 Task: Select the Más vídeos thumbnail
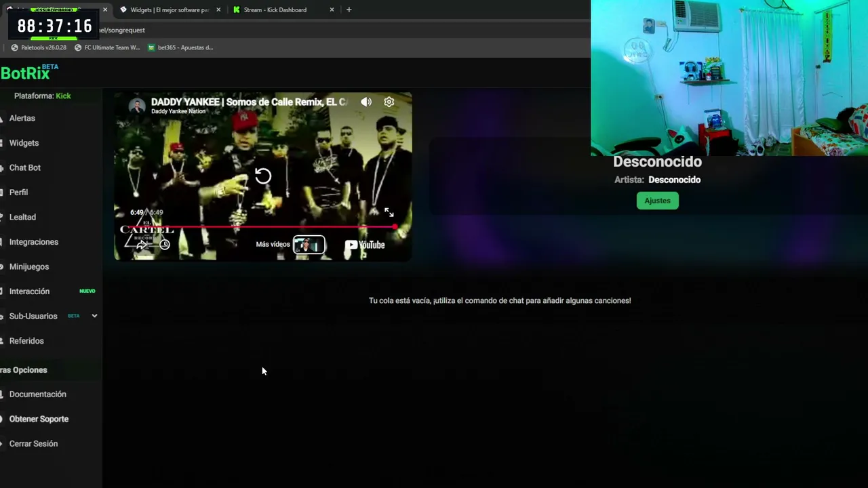[x=309, y=245]
